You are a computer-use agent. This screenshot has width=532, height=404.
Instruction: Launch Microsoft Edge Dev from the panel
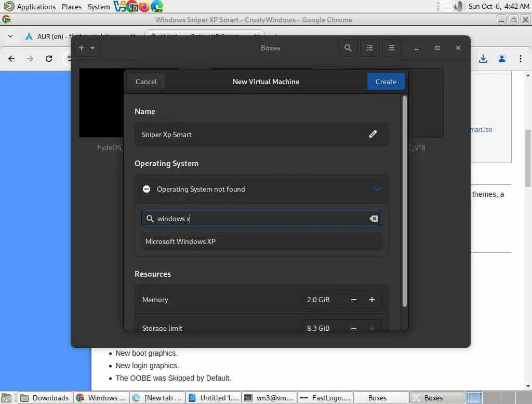(x=157, y=6)
